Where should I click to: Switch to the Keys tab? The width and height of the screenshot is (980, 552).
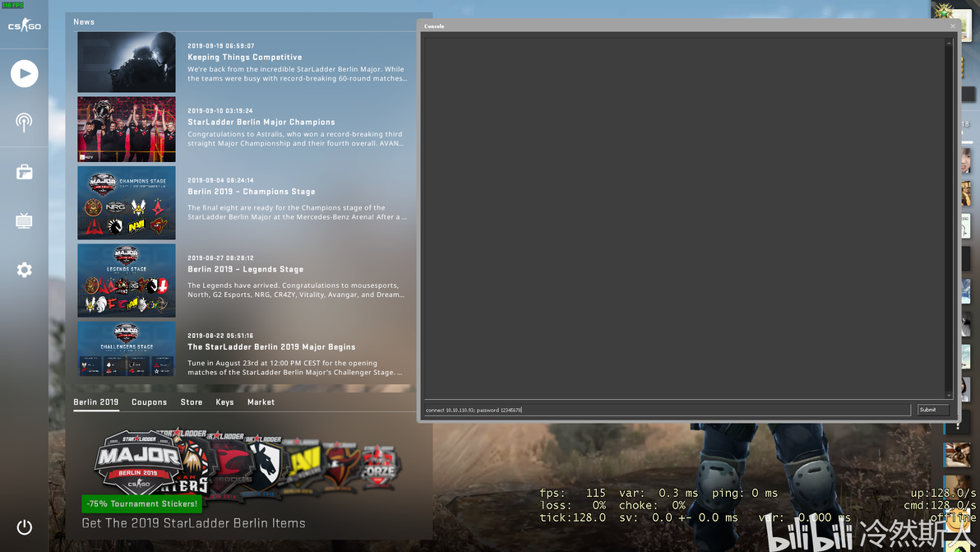(x=224, y=402)
